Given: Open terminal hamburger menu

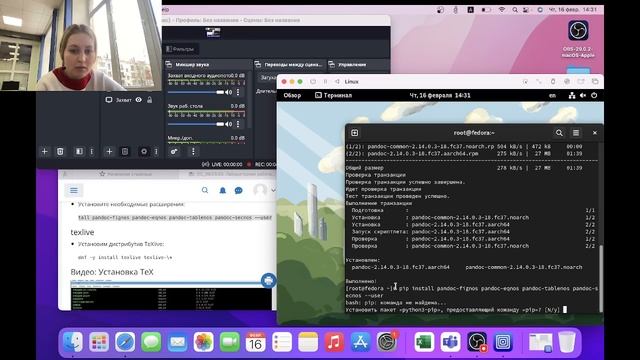Looking at the screenshot, I should point(576,133).
